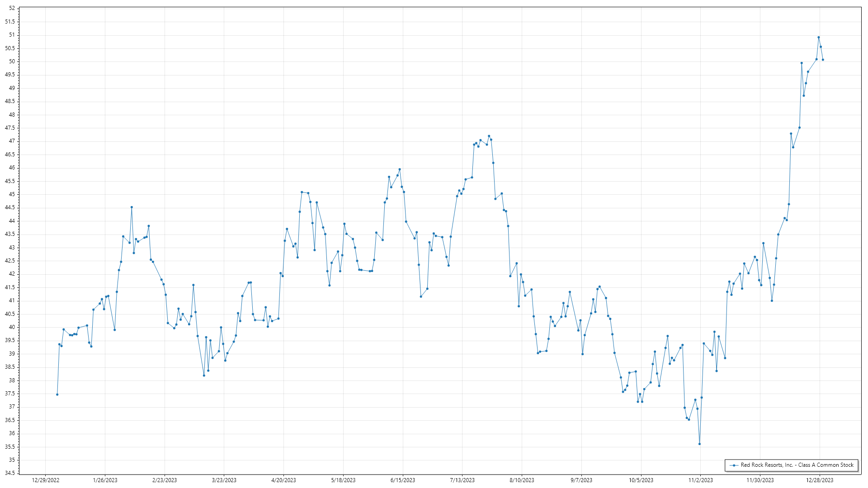This screenshot has height=488, width=868.
Task: Click the 40 label on the y-axis
Action: [12, 327]
